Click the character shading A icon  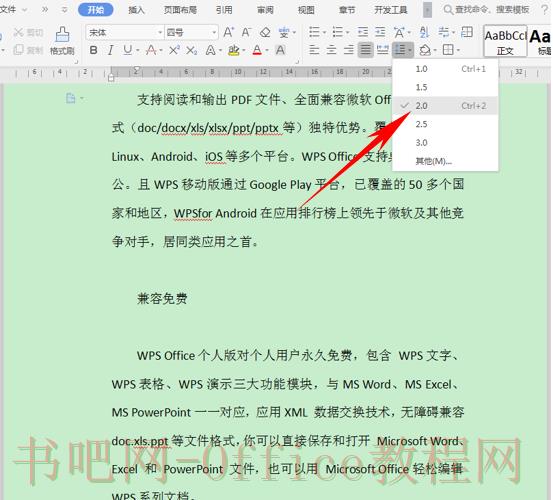pyautogui.click(x=280, y=50)
